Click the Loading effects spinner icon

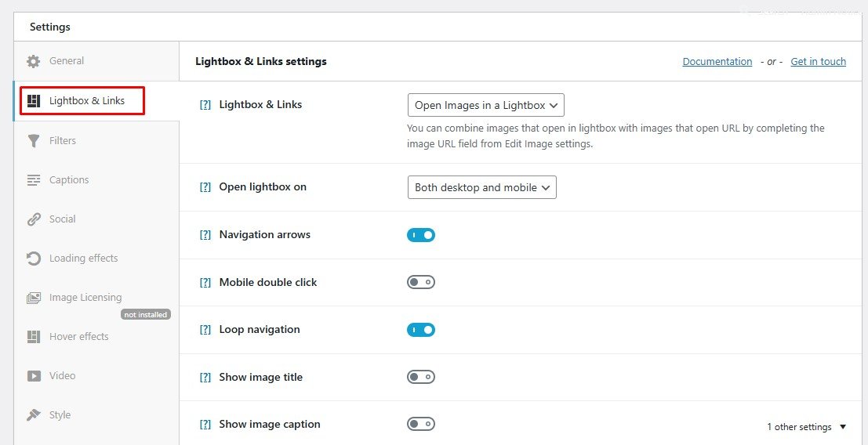click(x=34, y=259)
